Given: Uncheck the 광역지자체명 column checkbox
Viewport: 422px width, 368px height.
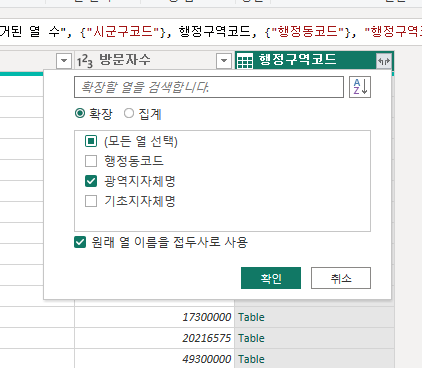Looking at the screenshot, I should [91, 181].
